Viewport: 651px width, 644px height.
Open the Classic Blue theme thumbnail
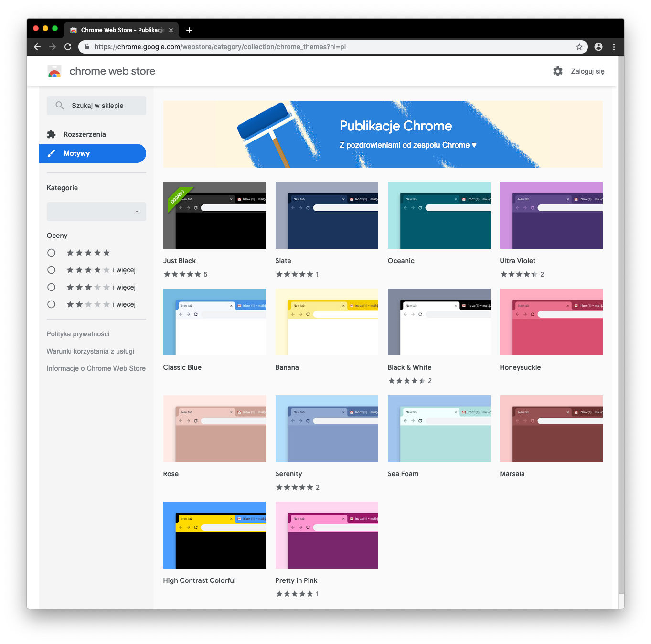coord(214,322)
